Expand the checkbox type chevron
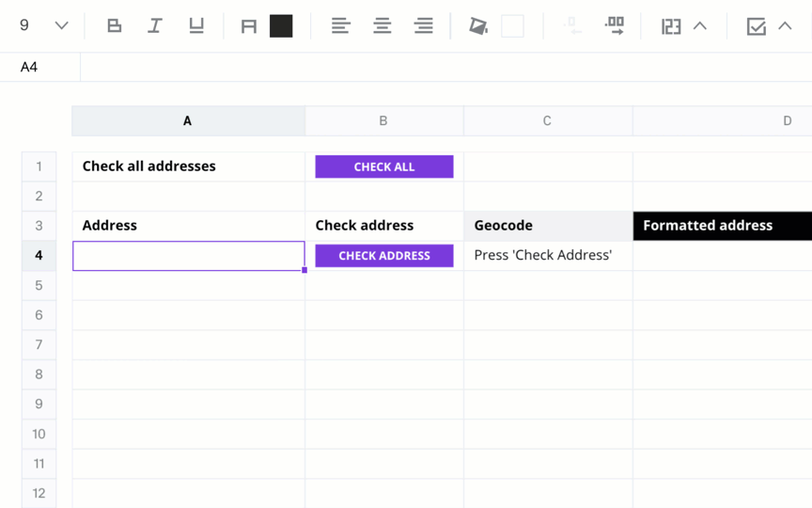Viewport: 812px width, 508px height. click(785, 26)
